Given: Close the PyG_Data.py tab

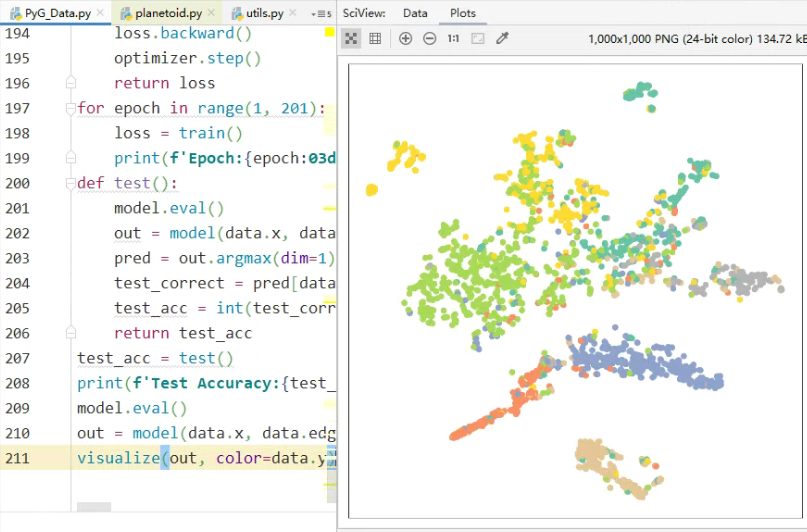Looking at the screenshot, I should click(x=100, y=13).
